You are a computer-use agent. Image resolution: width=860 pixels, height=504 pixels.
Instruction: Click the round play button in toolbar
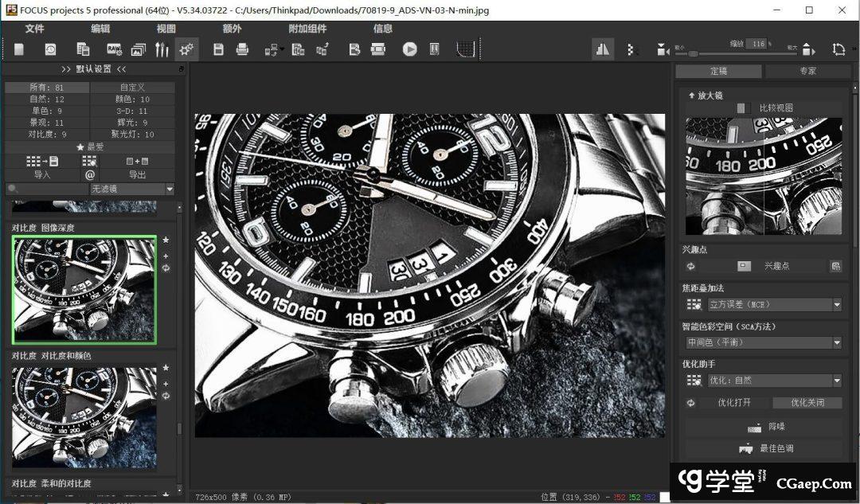point(409,49)
